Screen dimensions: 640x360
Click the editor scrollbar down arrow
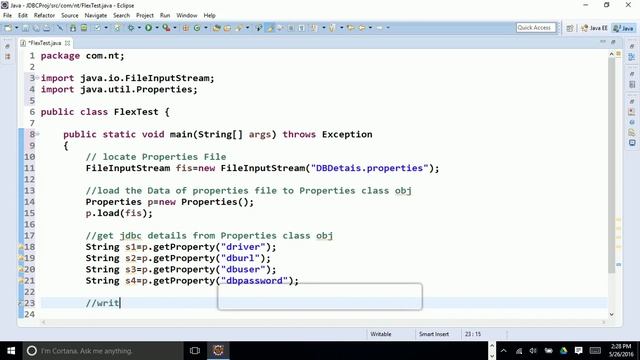pos(611,314)
